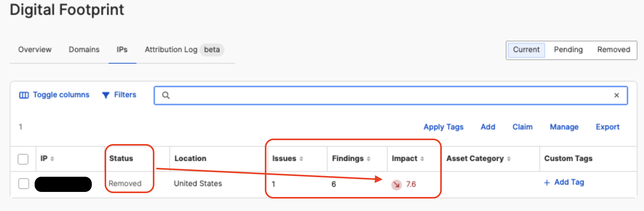Image resolution: width=644 pixels, height=211 pixels.
Task: Tick the checkbox for the redacted IP row
Action: pyautogui.click(x=24, y=183)
